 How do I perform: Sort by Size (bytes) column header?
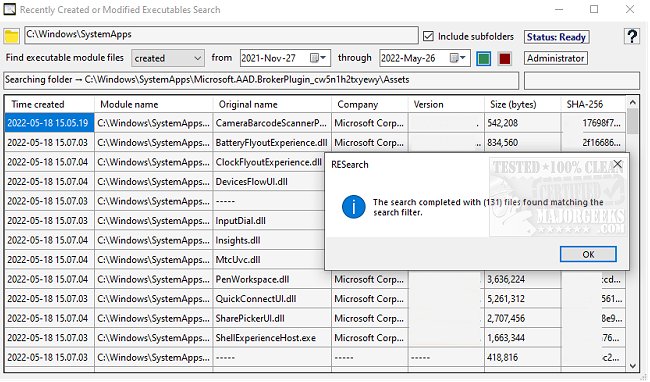click(x=522, y=104)
